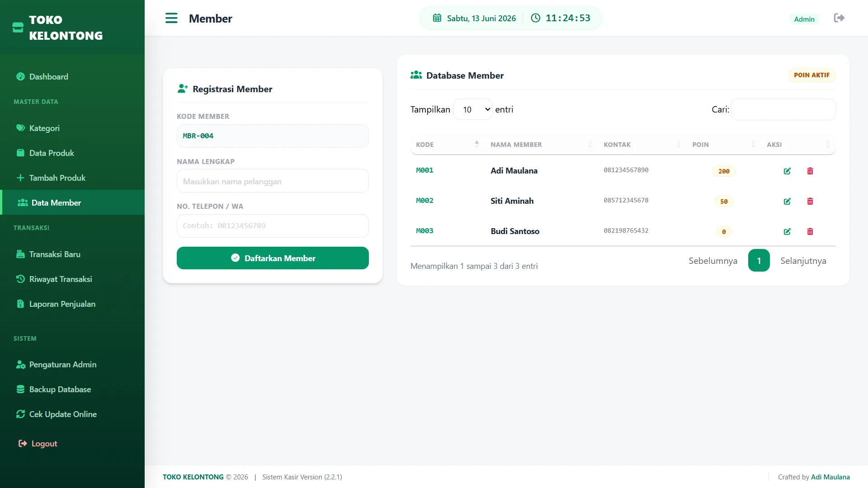868x488 pixels.
Task: Delete member Siti Aminah with trash icon
Action: click(810, 201)
